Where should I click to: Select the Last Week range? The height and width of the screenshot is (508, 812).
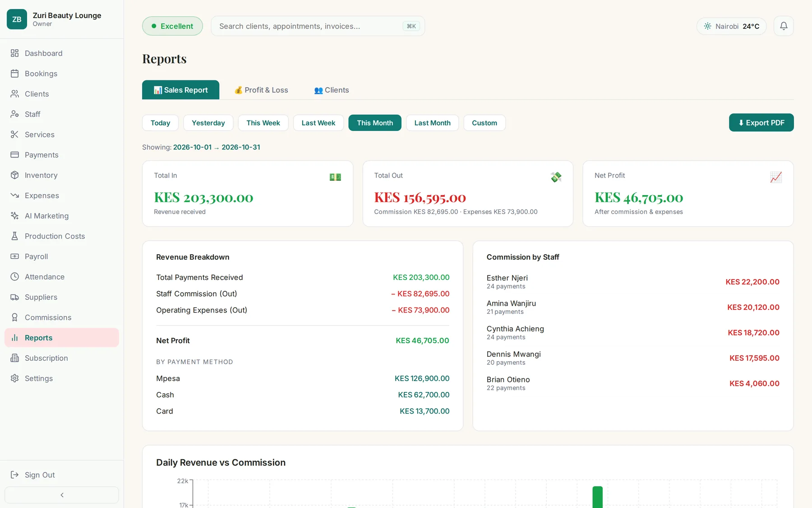click(x=318, y=123)
